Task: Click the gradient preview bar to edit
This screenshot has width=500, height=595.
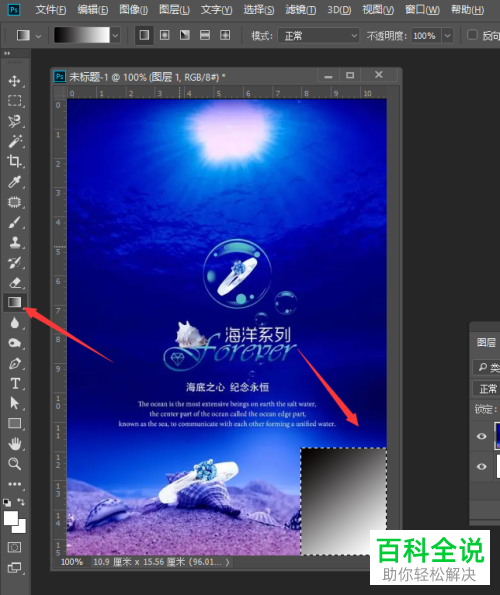Action: (82, 35)
